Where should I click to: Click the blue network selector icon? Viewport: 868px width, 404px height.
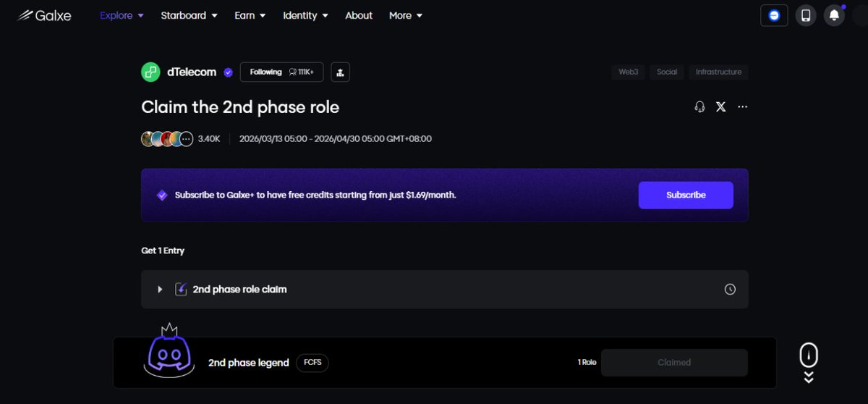[774, 15]
